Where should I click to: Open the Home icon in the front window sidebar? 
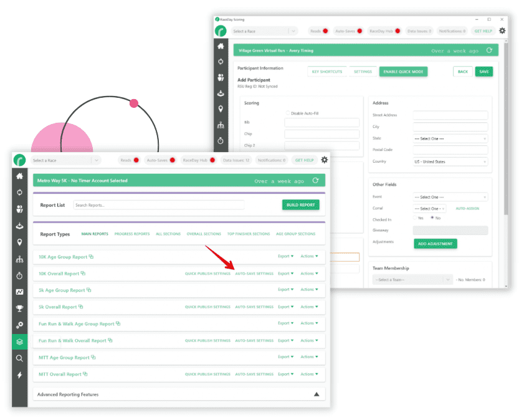tap(20, 176)
